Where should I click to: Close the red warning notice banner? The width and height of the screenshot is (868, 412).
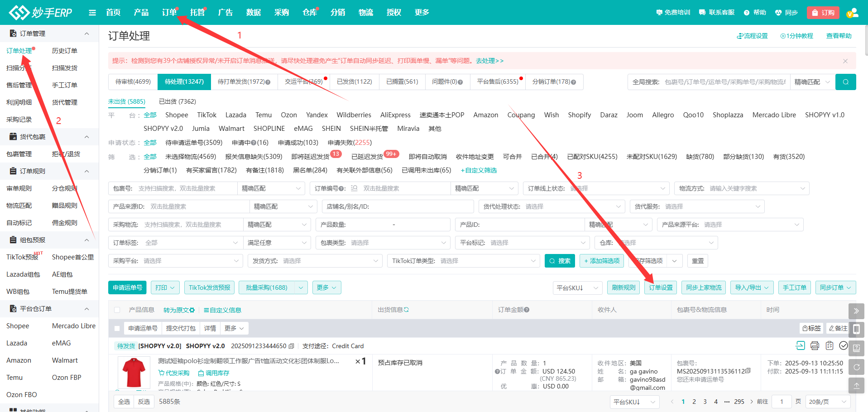click(x=845, y=61)
